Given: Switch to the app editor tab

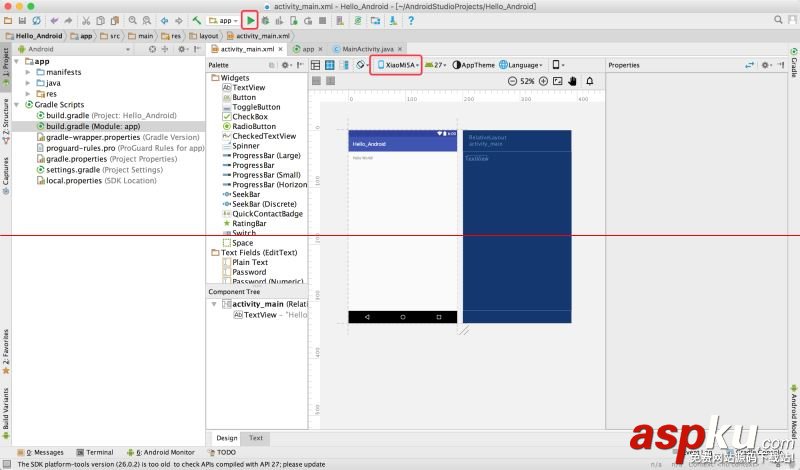Looking at the screenshot, I should 308,49.
